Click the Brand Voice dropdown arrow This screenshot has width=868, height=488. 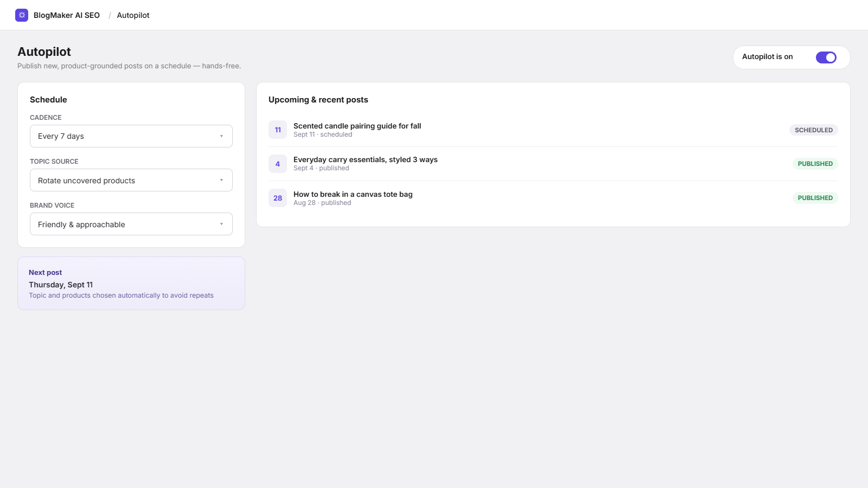coord(221,224)
